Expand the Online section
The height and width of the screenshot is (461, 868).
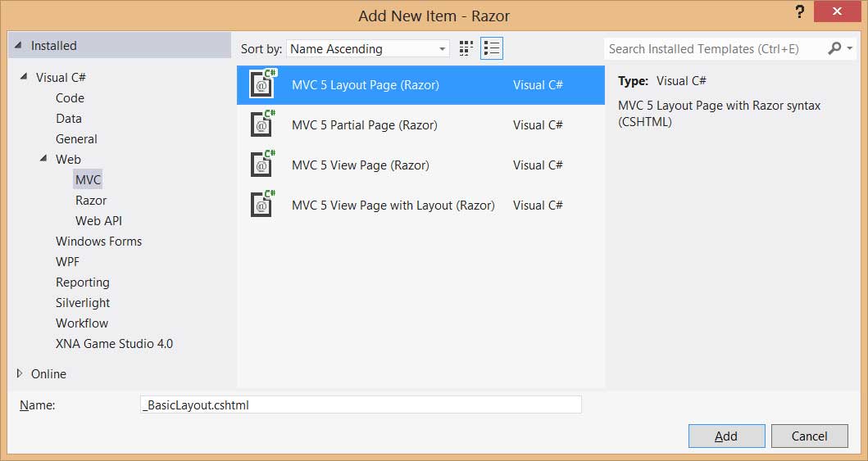(20, 373)
